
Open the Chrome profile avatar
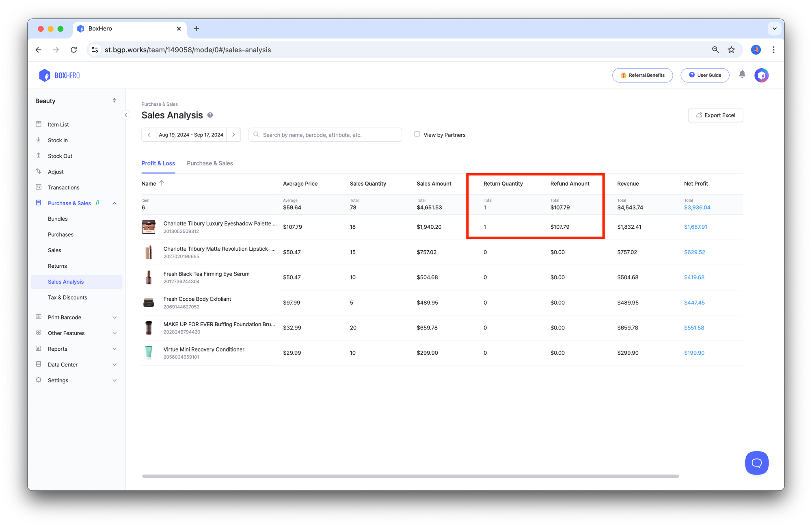tap(756, 50)
